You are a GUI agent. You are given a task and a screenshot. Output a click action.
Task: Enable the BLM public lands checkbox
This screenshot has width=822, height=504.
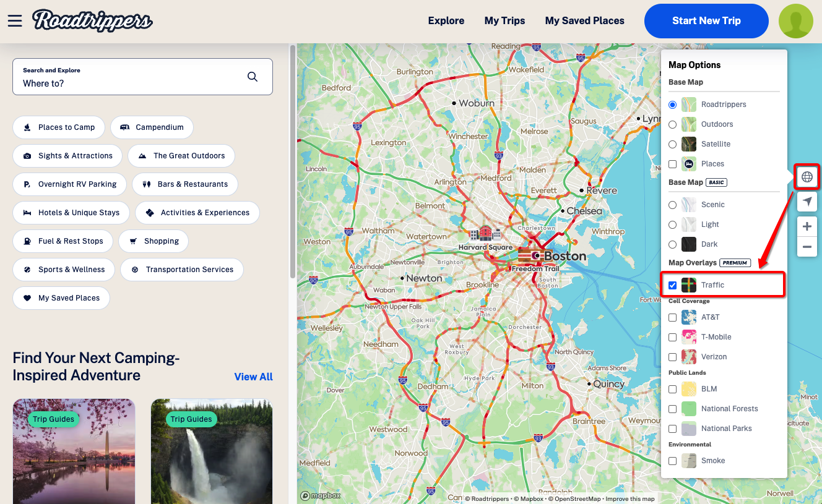(673, 389)
